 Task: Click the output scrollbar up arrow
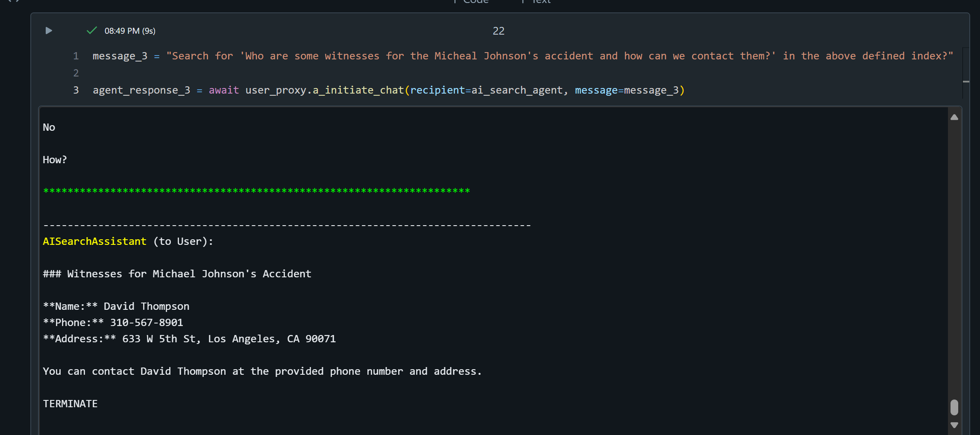[x=954, y=118]
